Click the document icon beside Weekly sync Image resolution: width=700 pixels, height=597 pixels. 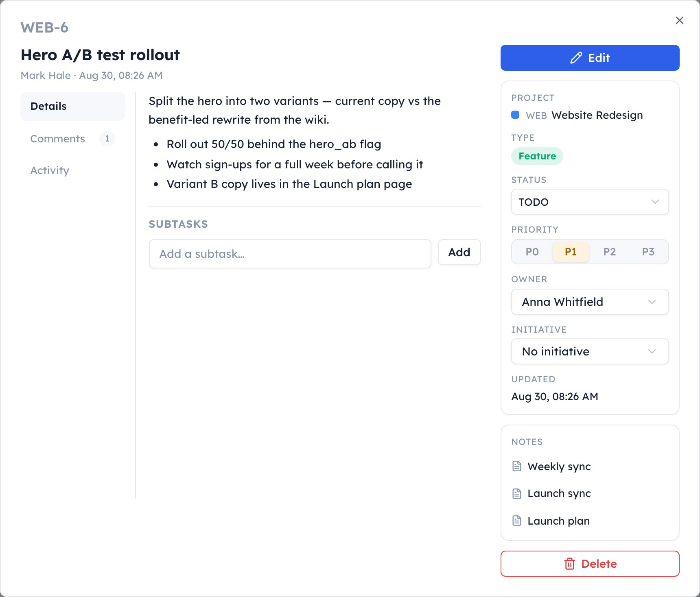click(517, 466)
